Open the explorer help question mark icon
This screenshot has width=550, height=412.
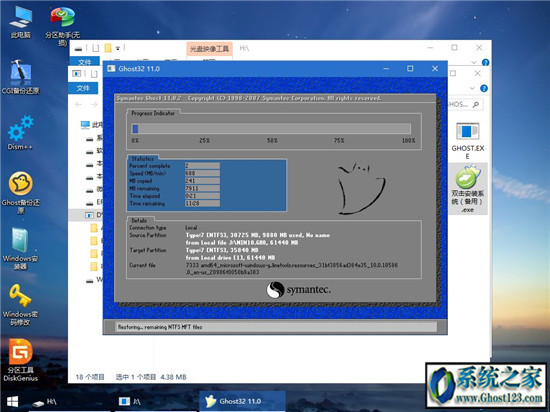(x=484, y=88)
